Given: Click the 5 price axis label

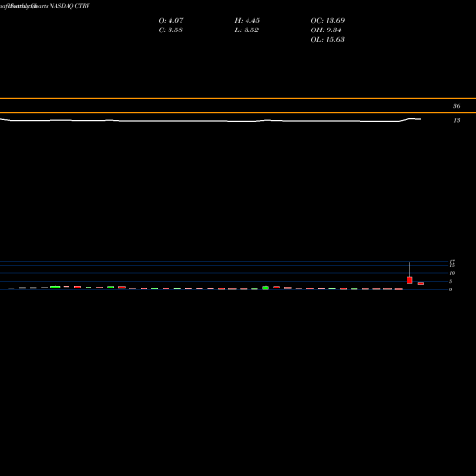Looking at the screenshot, I should click(450, 282).
